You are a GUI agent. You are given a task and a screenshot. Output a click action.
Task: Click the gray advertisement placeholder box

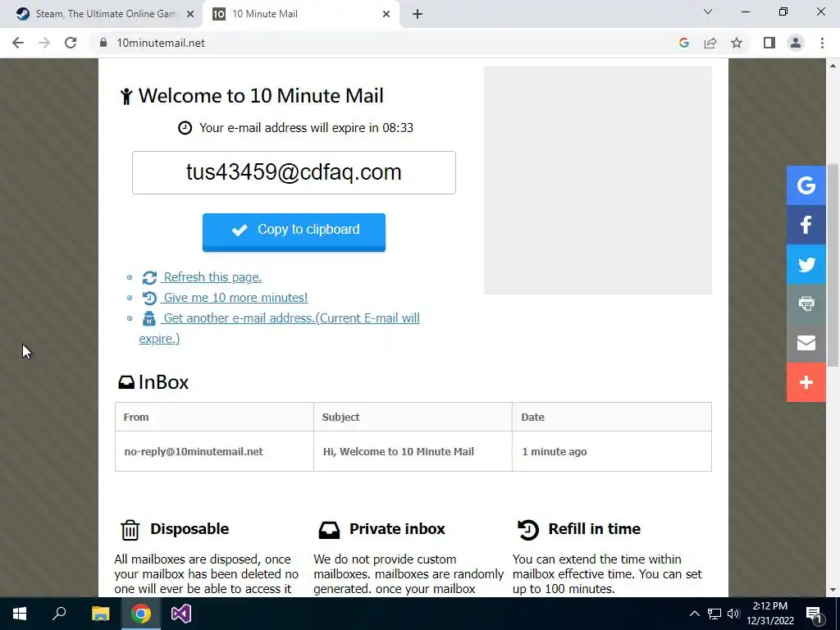598,180
